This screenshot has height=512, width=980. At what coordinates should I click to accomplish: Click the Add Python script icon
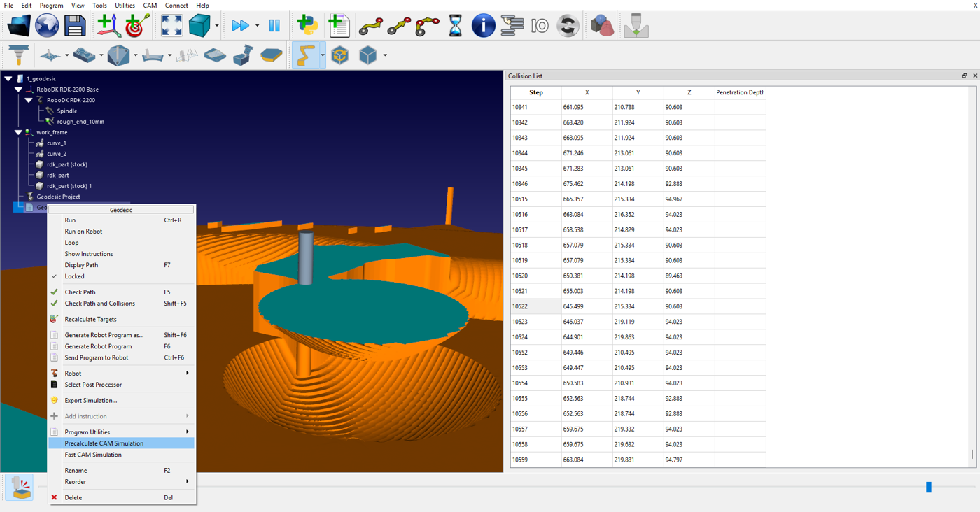point(307,26)
